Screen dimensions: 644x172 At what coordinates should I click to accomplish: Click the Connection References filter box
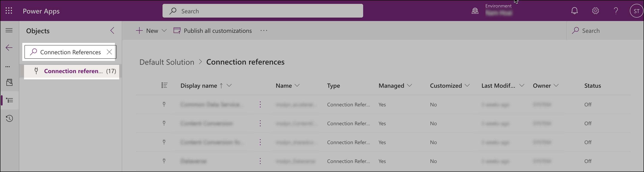70,52
